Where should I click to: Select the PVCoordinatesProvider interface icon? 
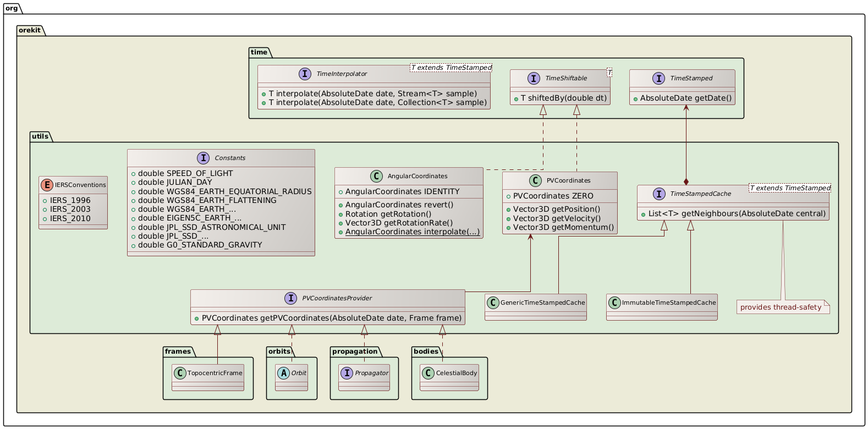click(291, 298)
